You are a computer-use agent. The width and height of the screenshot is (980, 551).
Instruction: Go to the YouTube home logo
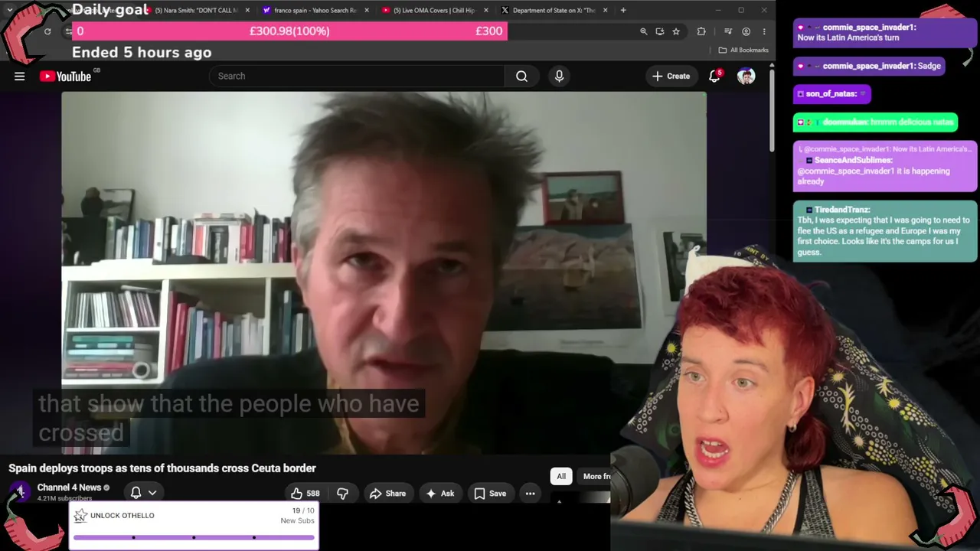click(65, 76)
